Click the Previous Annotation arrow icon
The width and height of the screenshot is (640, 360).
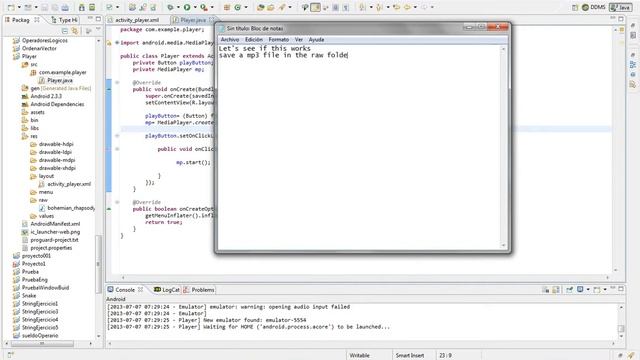(x=379, y=7)
